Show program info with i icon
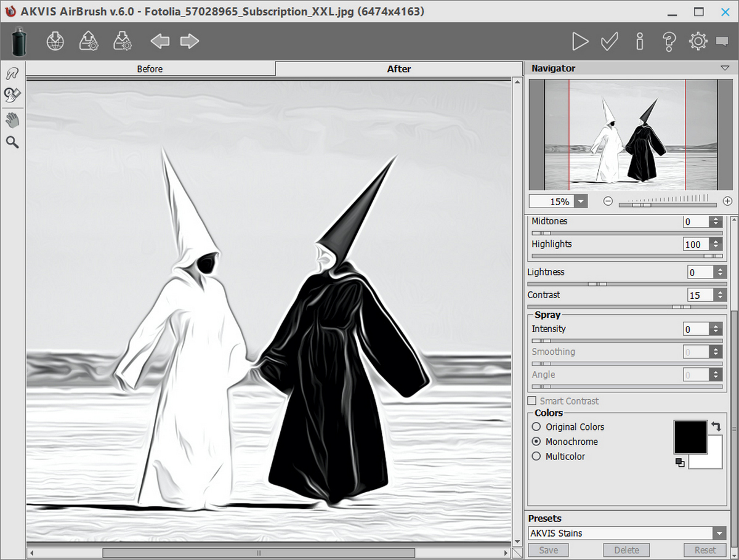The image size is (739, 560). 640,42
